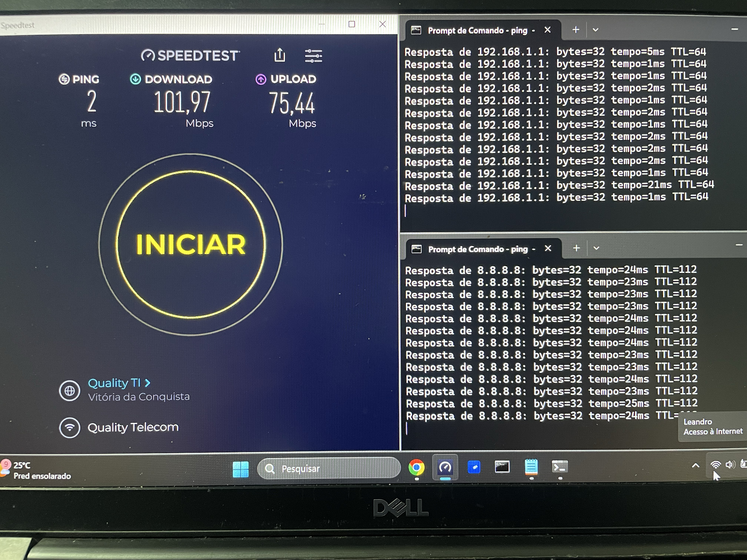Expand the hidden system tray icons chevron
The width and height of the screenshot is (747, 560).
695,466
